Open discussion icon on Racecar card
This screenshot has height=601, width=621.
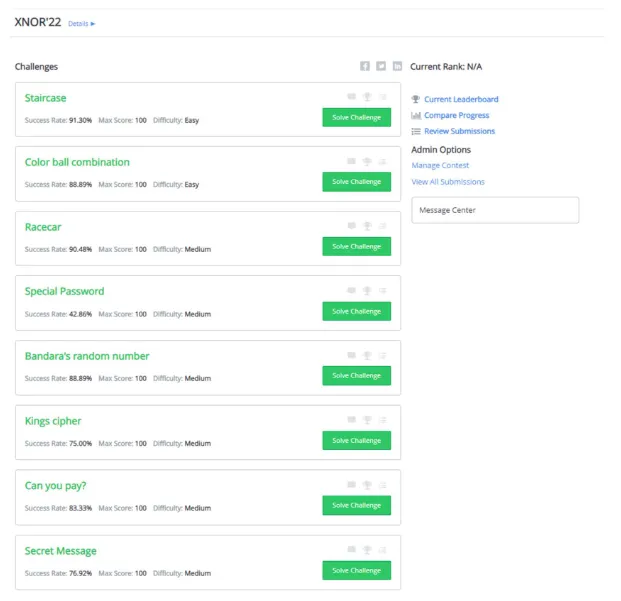(351, 226)
